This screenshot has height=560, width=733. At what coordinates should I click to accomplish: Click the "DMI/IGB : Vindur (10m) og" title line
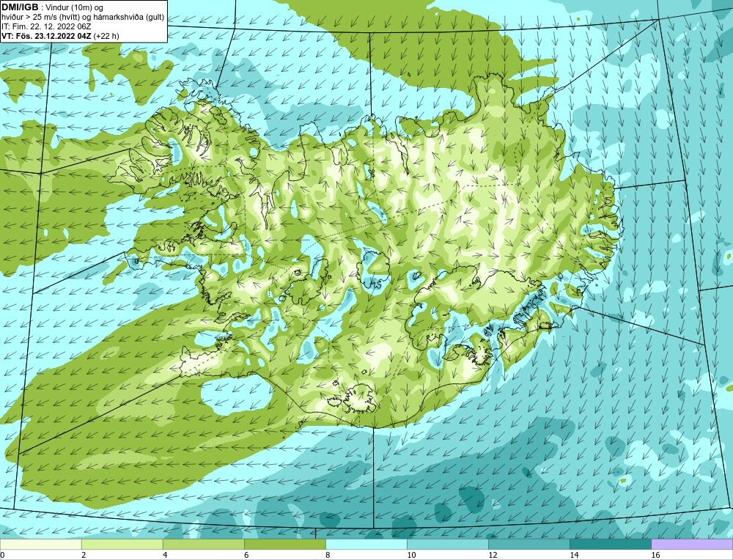[53, 7]
